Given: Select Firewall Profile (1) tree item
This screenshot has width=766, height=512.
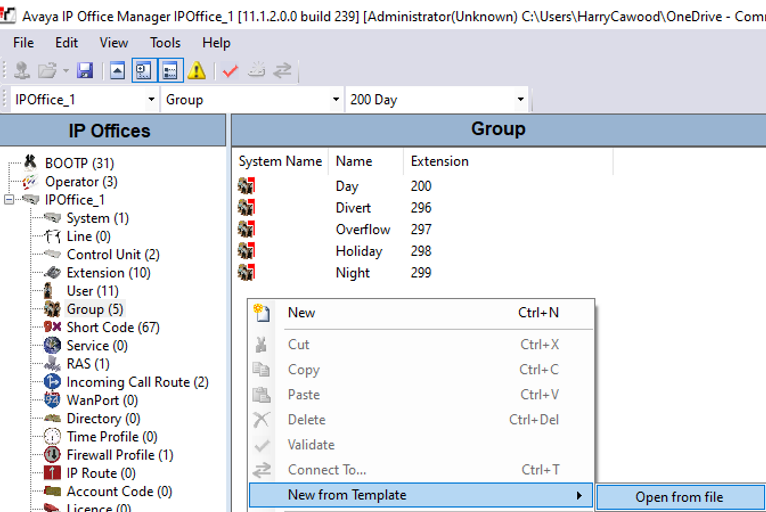Looking at the screenshot, I should pyautogui.click(x=120, y=455).
